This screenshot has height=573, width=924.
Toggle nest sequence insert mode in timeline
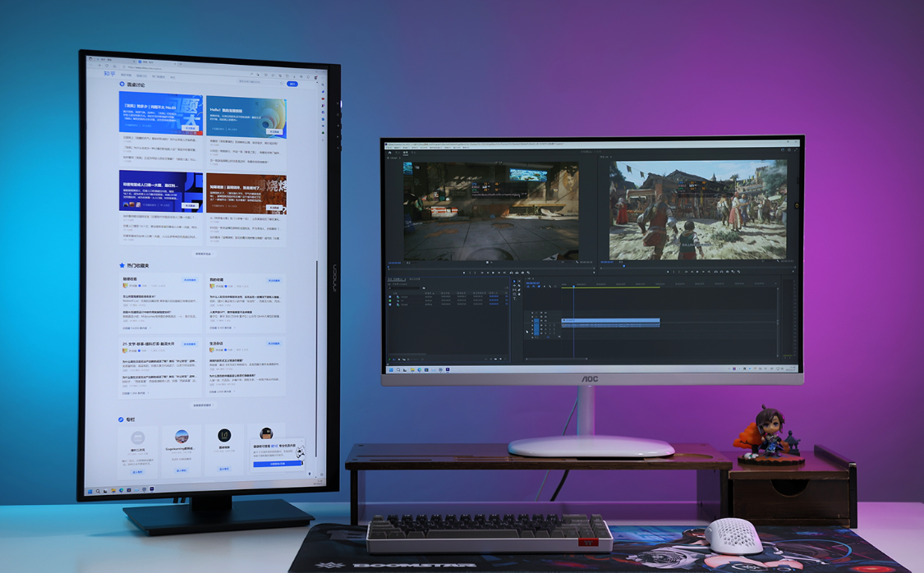pyautogui.click(x=528, y=286)
